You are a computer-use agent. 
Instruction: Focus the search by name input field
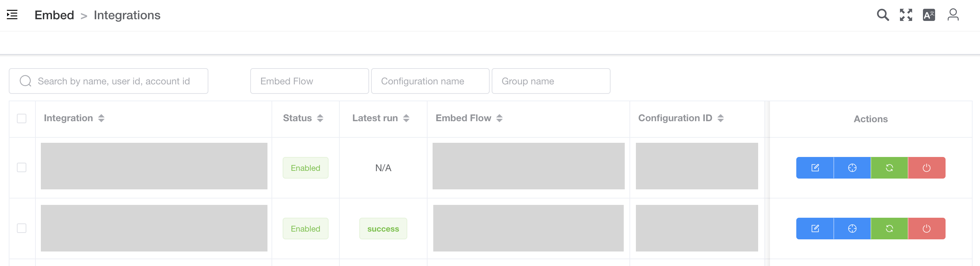113,81
